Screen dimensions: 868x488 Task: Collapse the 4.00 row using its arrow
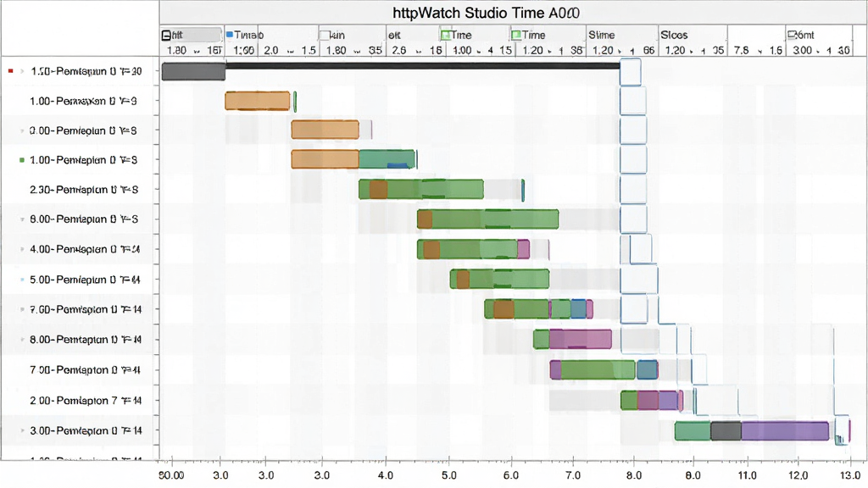click(22, 250)
